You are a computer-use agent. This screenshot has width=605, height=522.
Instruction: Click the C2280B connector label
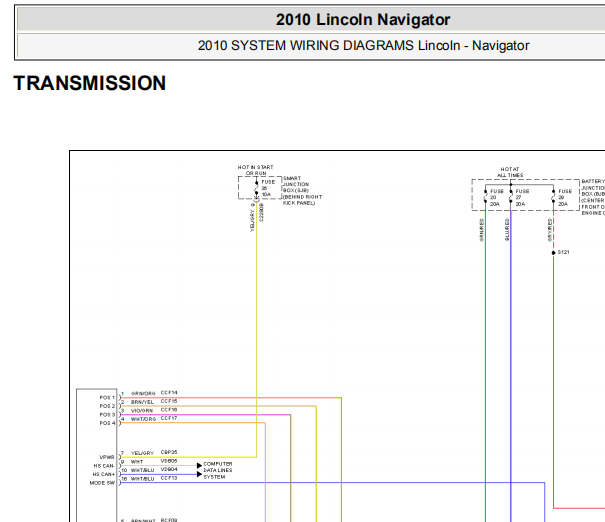pos(262,213)
